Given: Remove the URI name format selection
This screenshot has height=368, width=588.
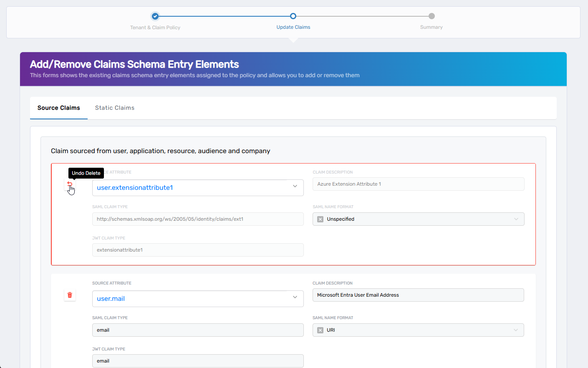Looking at the screenshot, I should tap(320, 330).
